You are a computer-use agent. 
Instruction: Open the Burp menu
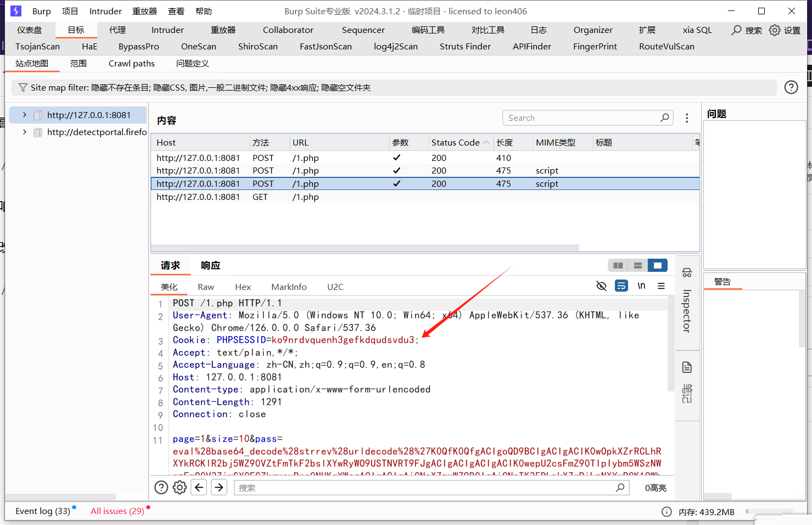[42, 11]
